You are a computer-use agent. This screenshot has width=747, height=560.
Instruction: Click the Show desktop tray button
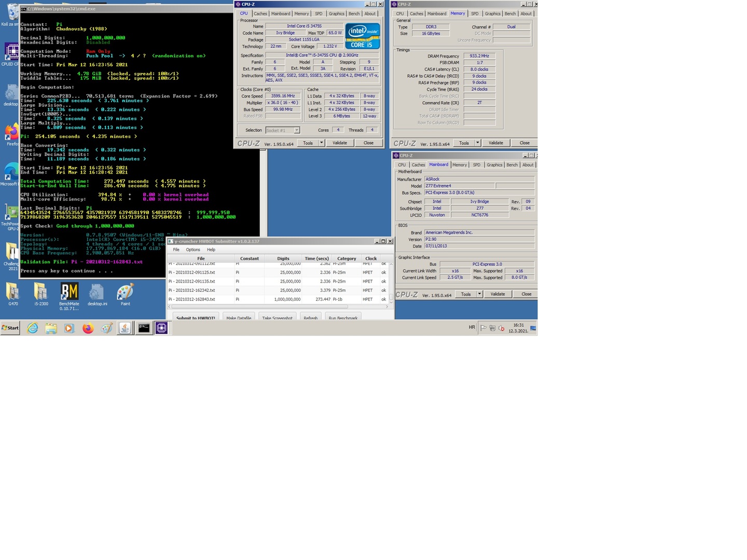533,328
